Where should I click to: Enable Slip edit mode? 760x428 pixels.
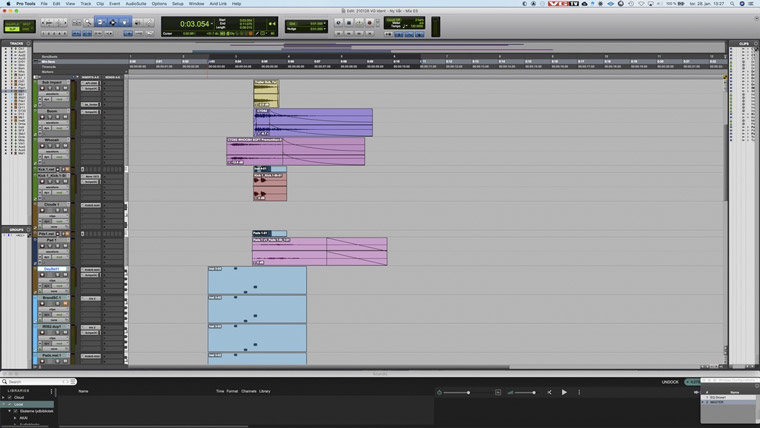click(x=12, y=29)
